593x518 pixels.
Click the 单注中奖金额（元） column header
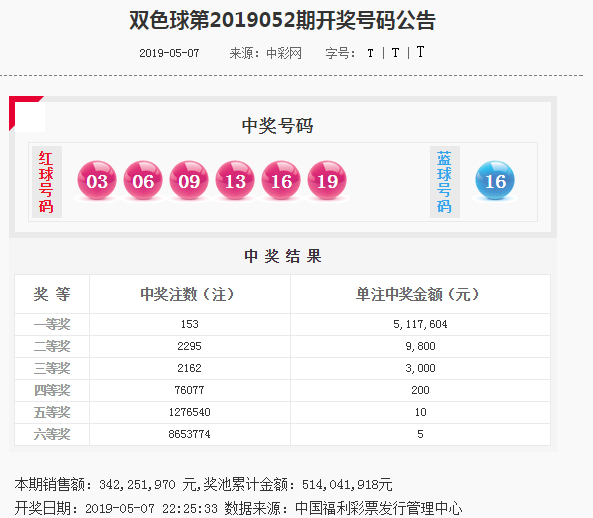point(418,294)
